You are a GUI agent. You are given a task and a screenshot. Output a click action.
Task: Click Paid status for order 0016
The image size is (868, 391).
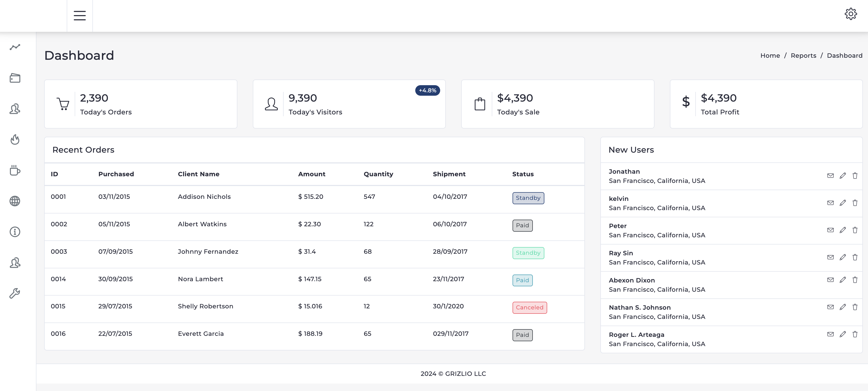click(x=522, y=335)
